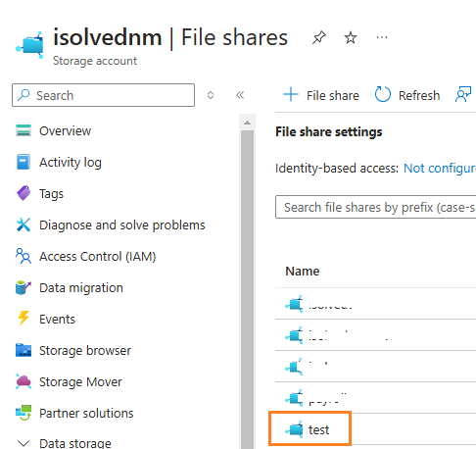Toggle expand/collapse all menu groups arrows
This screenshot has height=449, width=476.
point(211,95)
